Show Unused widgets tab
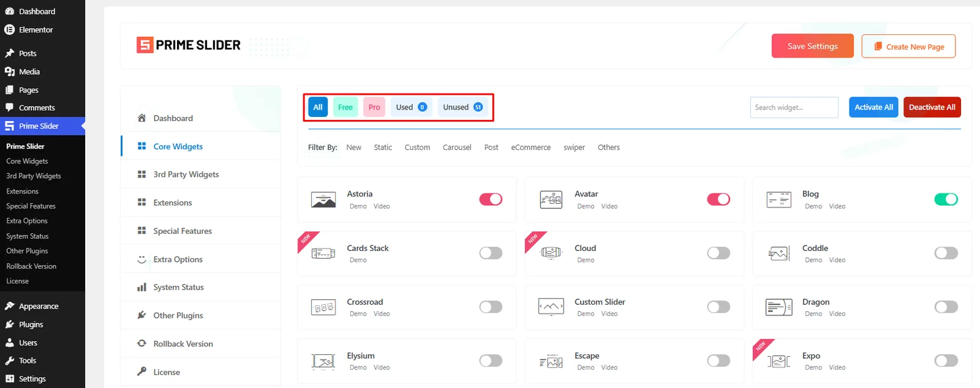This screenshot has width=980, height=388. (462, 107)
